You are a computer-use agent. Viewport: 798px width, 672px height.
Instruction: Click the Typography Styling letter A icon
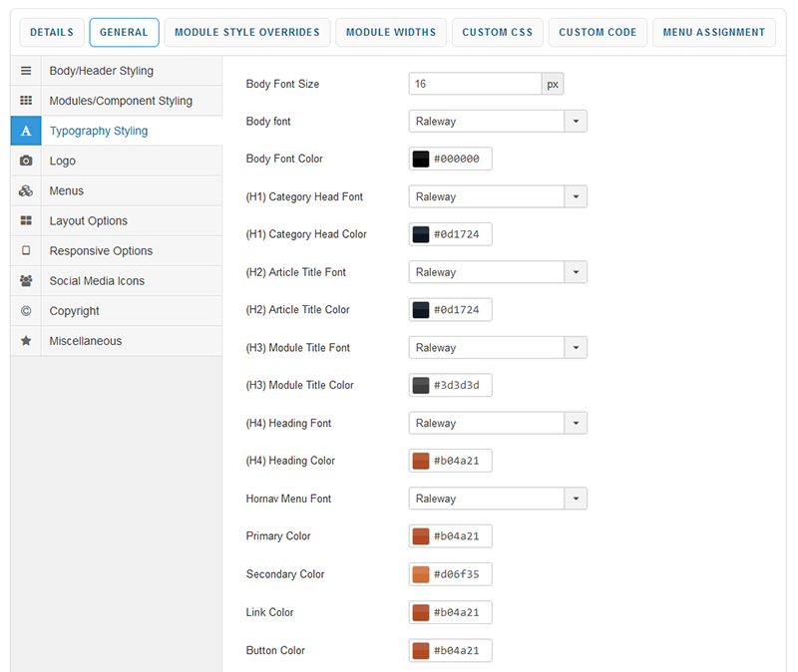pyautogui.click(x=26, y=132)
